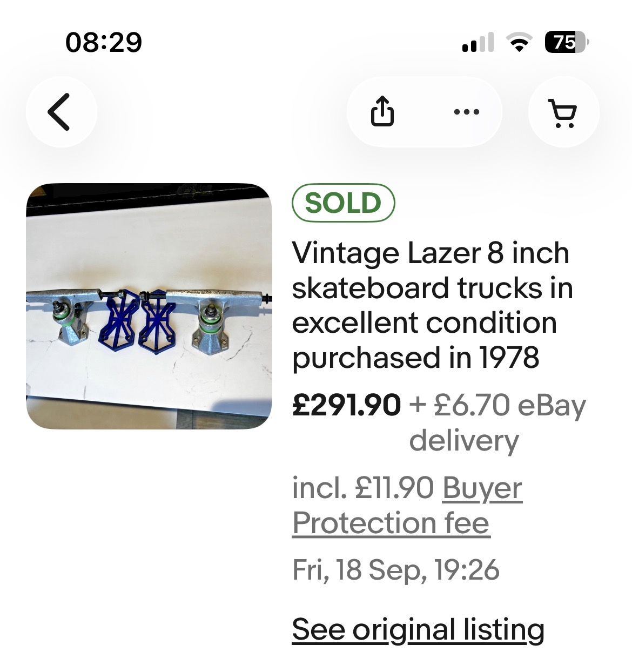Open the skateboard trucks product thumbnail

point(149,306)
